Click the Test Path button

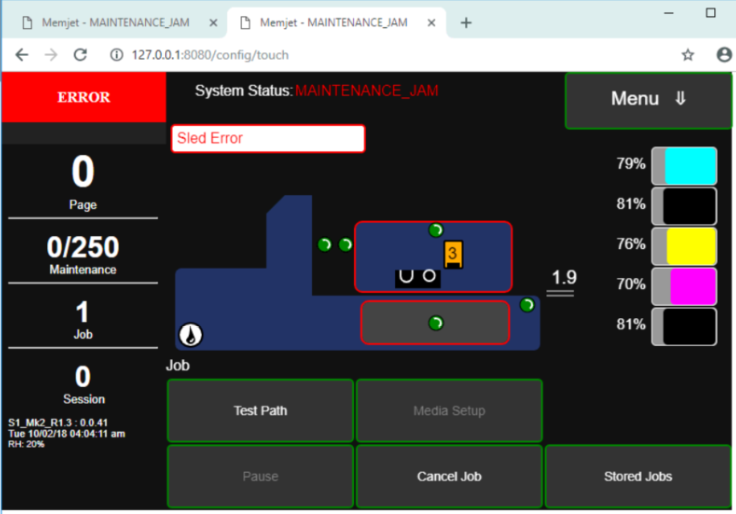[x=260, y=411]
